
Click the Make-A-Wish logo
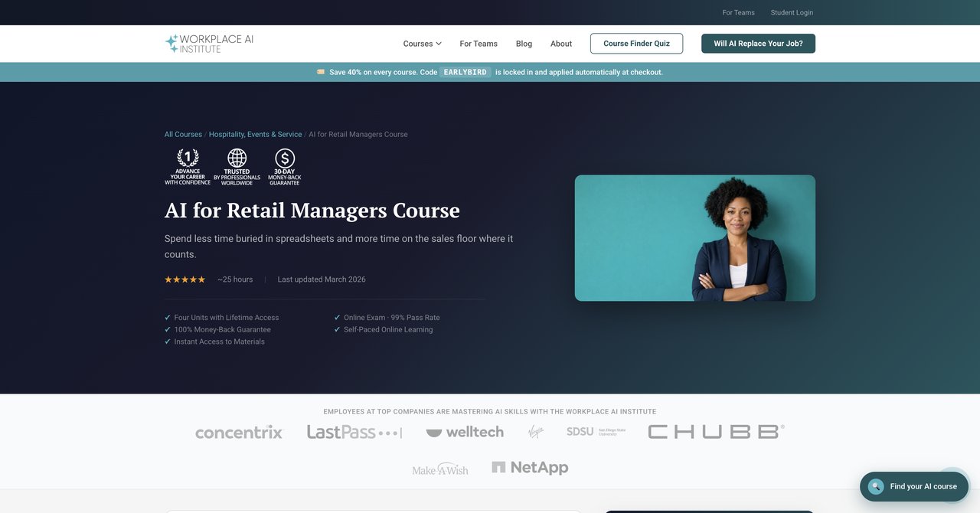coord(440,469)
